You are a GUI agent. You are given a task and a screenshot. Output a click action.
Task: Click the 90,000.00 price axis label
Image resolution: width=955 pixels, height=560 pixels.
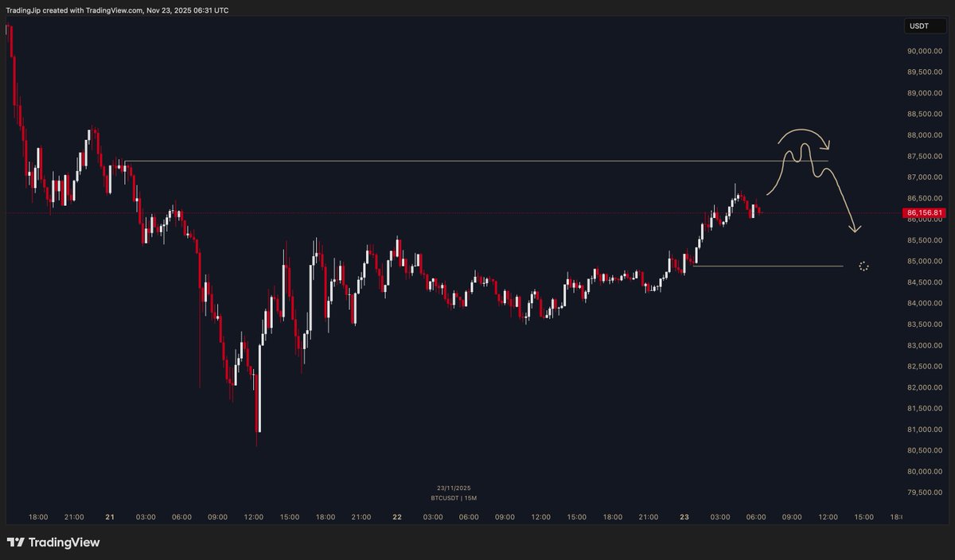pos(923,51)
